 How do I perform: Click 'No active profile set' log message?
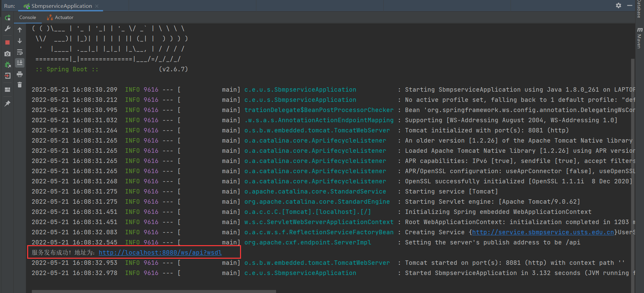(520, 100)
